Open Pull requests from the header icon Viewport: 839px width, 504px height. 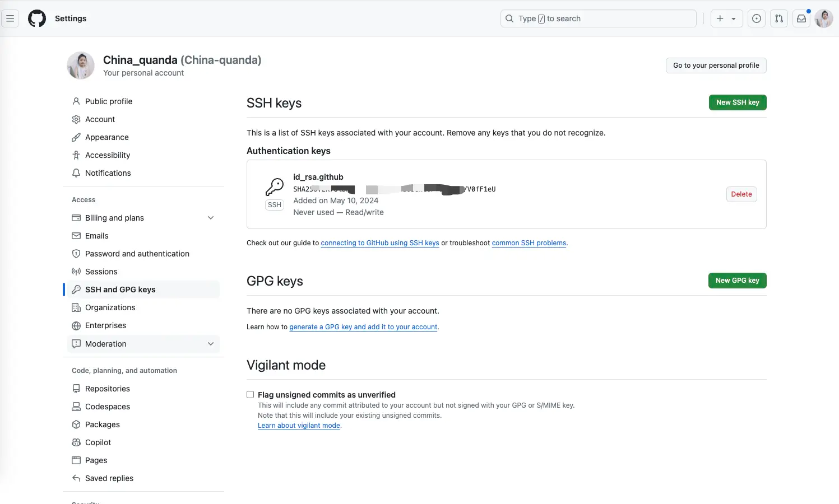(x=778, y=18)
